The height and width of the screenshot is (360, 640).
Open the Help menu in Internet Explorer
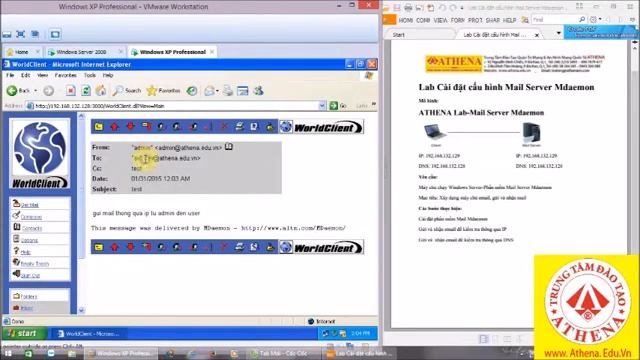pyautogui.click(x=108, y=76)
